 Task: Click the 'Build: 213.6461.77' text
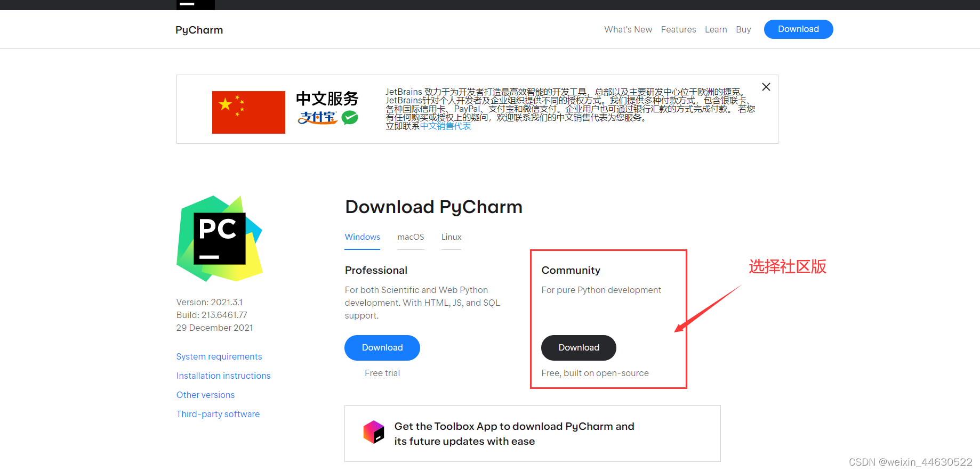[212, 315]
